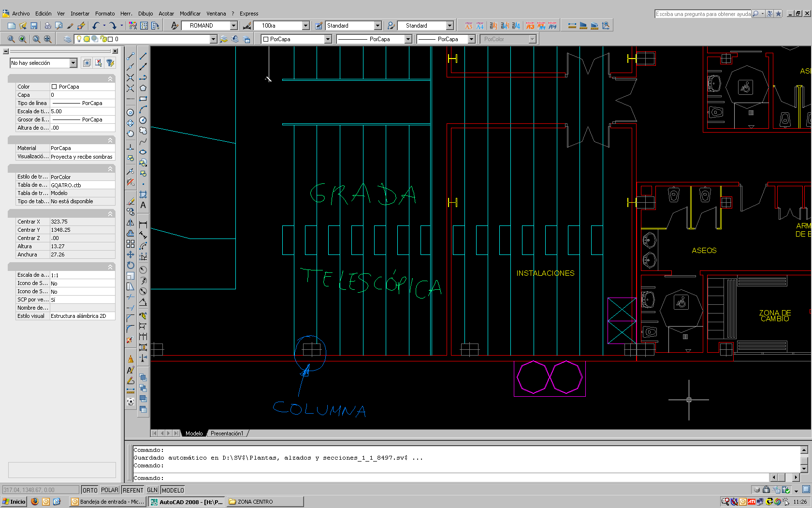Image resolution: width=812 pixels, height=508 pixels.
Task: Collapse the first properties section chevron
Action: (x=110, y=79)
